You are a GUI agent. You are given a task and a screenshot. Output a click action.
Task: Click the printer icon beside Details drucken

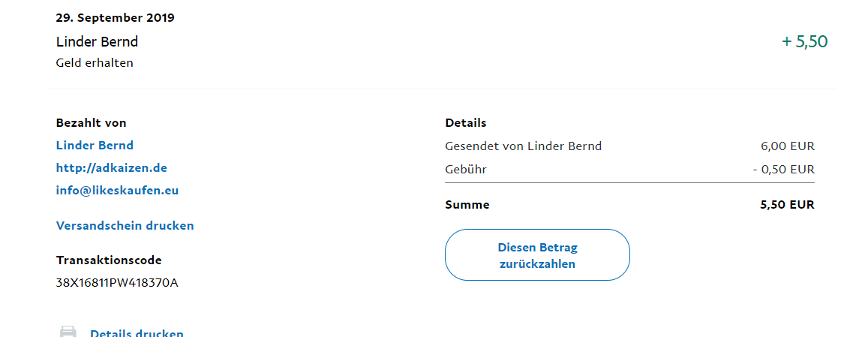point(68,332)
